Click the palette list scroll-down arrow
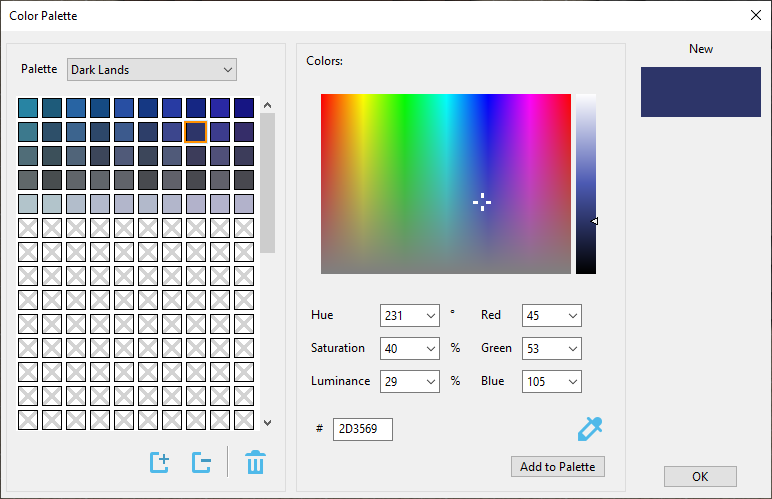Screen dimensions: 772x499 coord(267,423)
